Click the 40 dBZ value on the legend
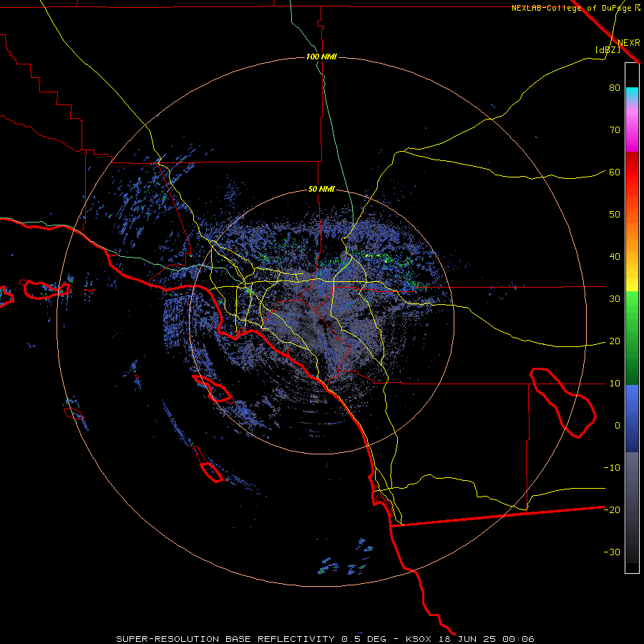Screen dimensions: 644x644 pos(615,257)
